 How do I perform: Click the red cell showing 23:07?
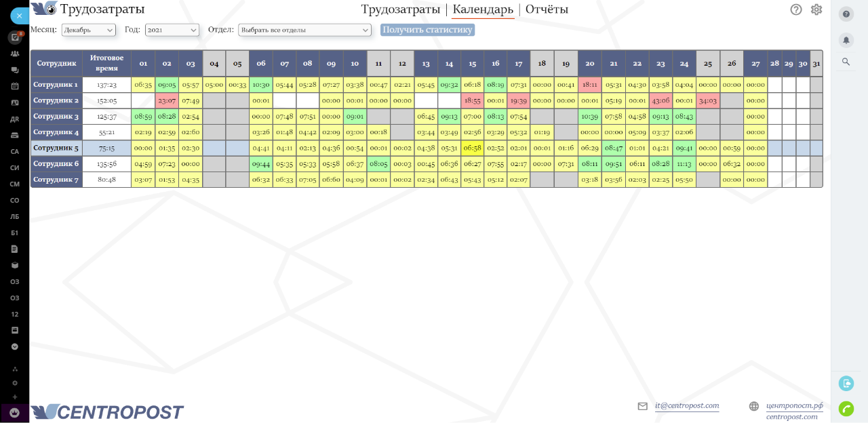167,101
